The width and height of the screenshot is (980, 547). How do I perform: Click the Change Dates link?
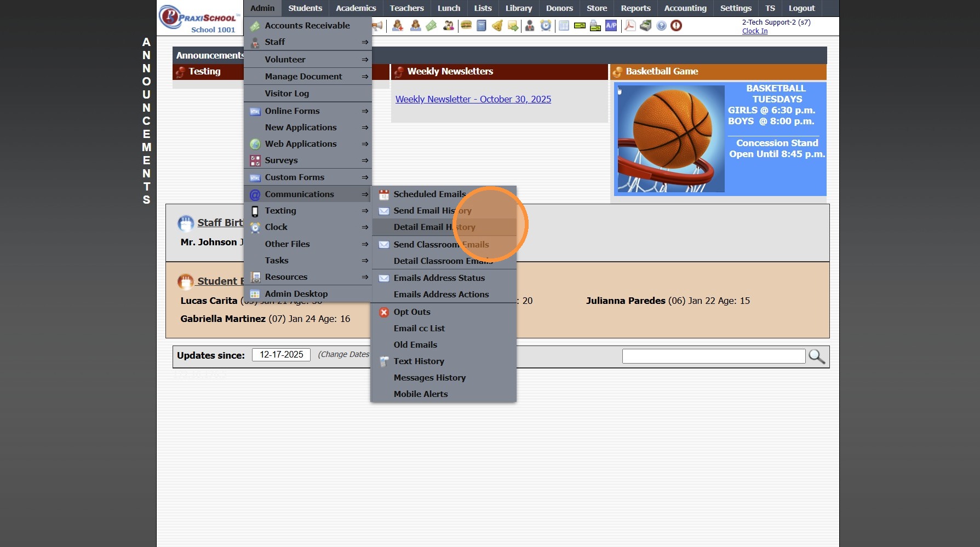click(345, 355)
